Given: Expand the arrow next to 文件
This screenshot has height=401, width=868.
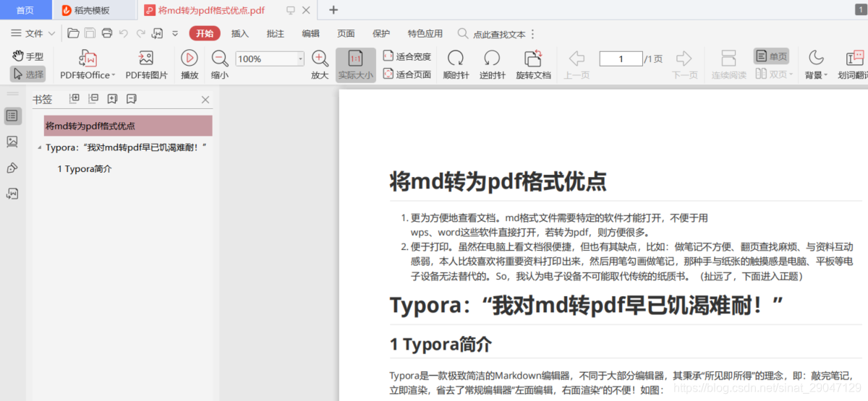Looking at the screenshot, I should [x=51, y=34].
